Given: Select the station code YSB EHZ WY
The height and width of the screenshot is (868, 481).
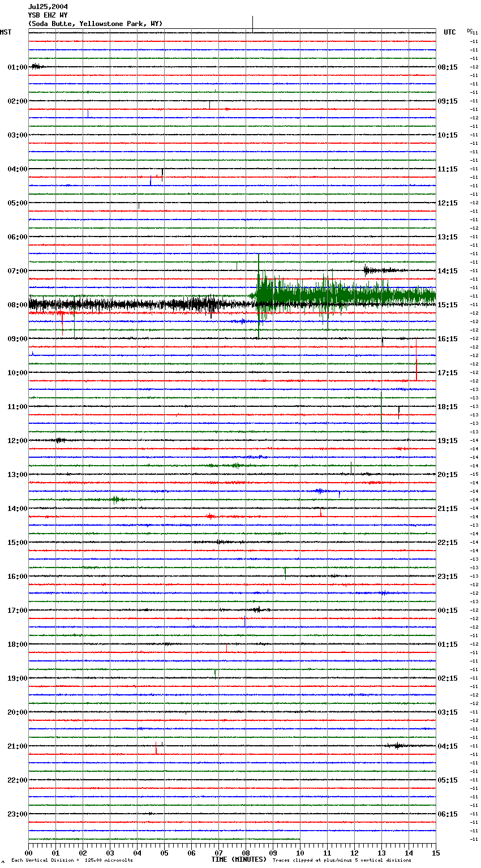Looking at the screenshot, I should tap(48, 15).
